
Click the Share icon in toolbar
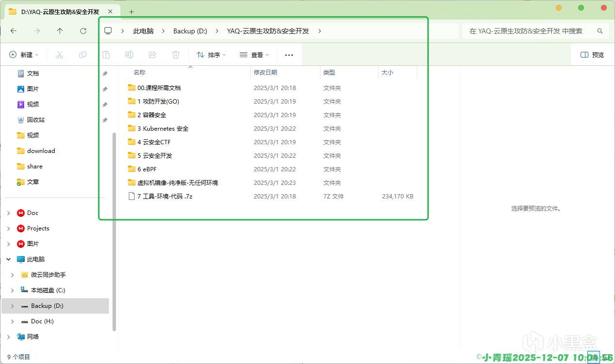[x=153, y=55]
